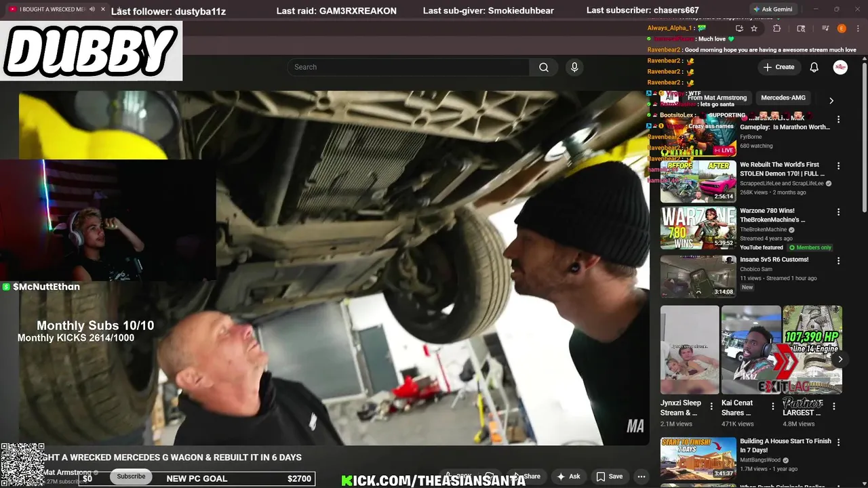Select the 'From Mat Armstrong' filter chip
The width and height of the screenshot is (868, 488).
click(x=717, y=98)
